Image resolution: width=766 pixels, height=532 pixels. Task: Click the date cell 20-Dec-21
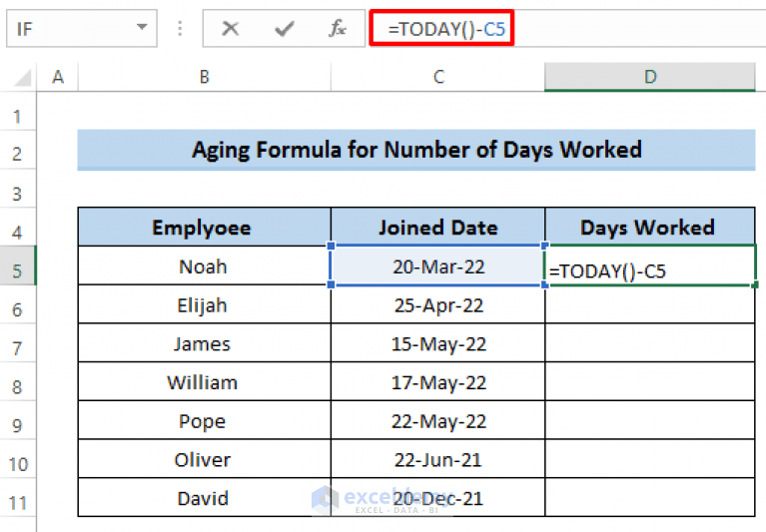(438, 498)
